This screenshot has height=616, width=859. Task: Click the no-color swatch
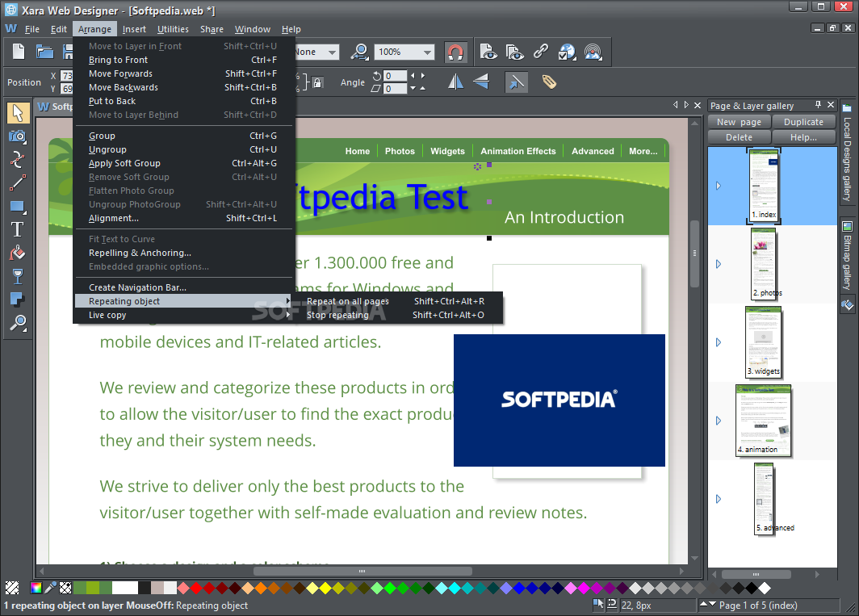[12, 588]
